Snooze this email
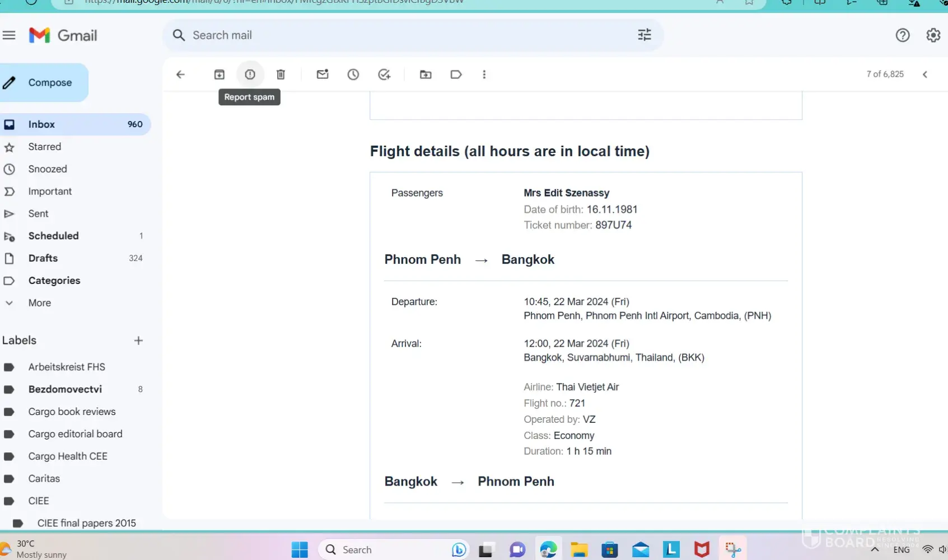948x560 pixels. point(353,74)
